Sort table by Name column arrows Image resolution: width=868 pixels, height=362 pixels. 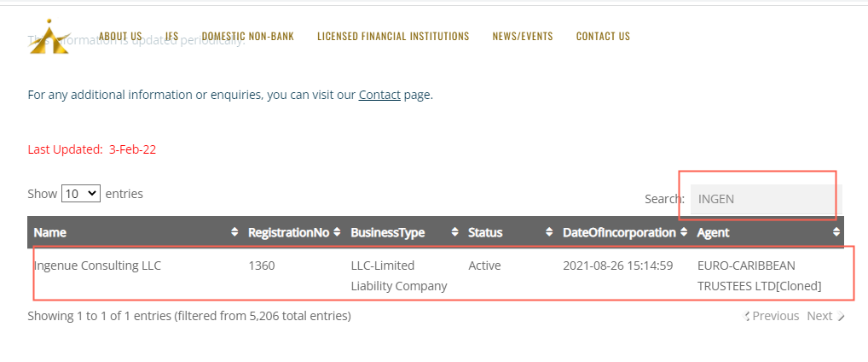tap(234, 232)
